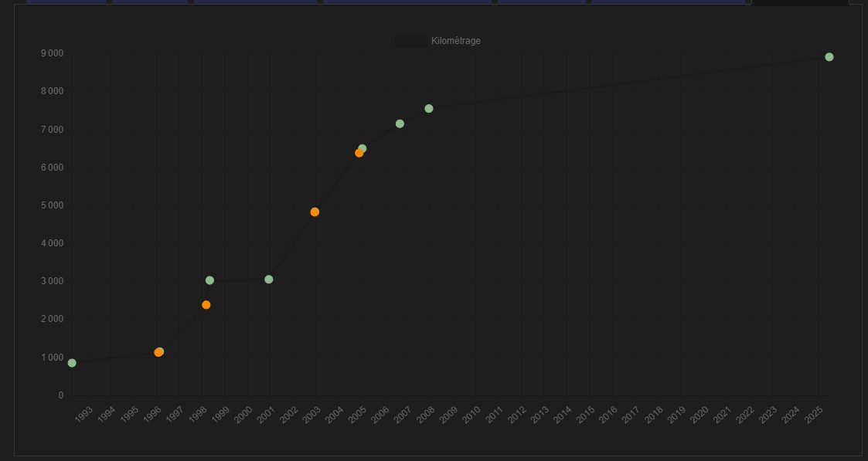This screenshot has height=461, width=868.
Task: Select green point near 1998 at 3 000
Action: pyautogui.click(x=209, y=280)
